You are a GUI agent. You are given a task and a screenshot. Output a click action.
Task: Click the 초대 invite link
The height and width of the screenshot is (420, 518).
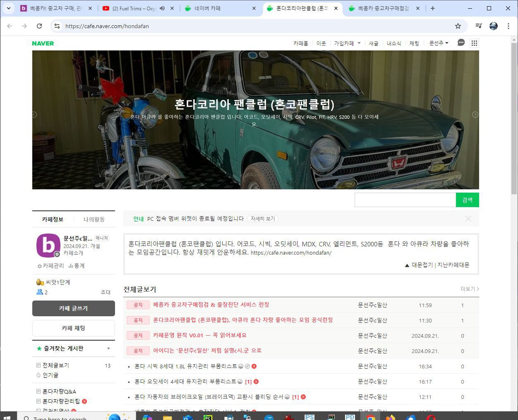(x=106, y=292)
